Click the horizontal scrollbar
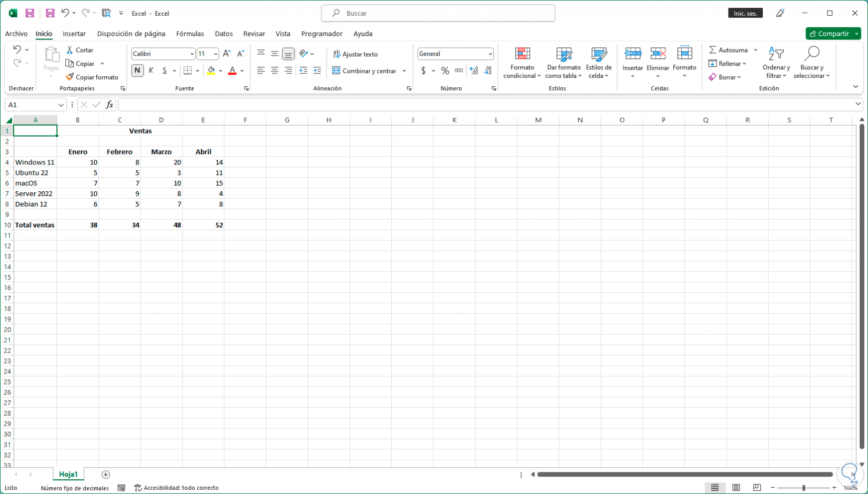 pyautogui.click(x=685, y=475)
